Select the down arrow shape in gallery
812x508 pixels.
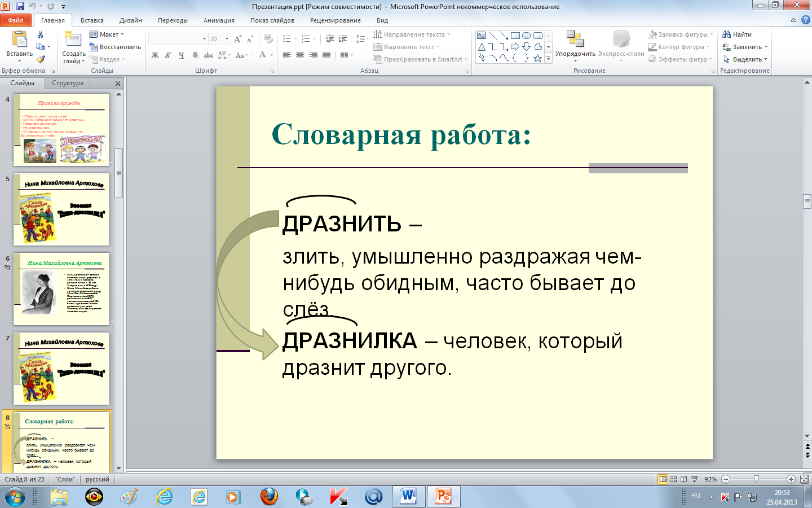click(x=527, y=46)
